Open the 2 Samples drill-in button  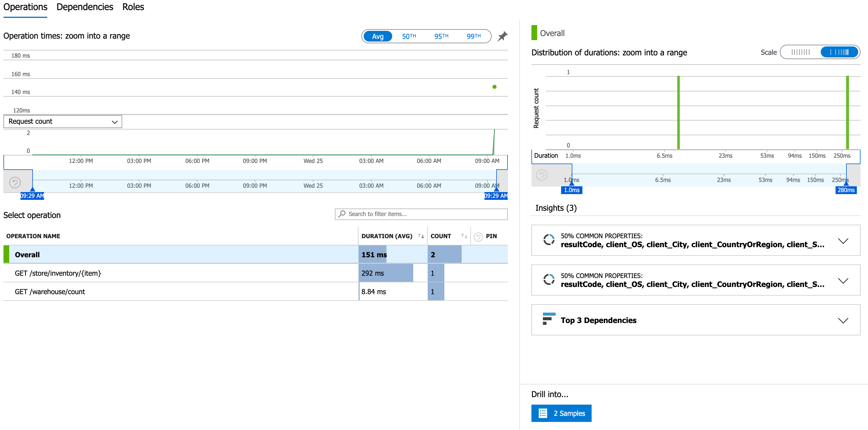tap(561, 413)
